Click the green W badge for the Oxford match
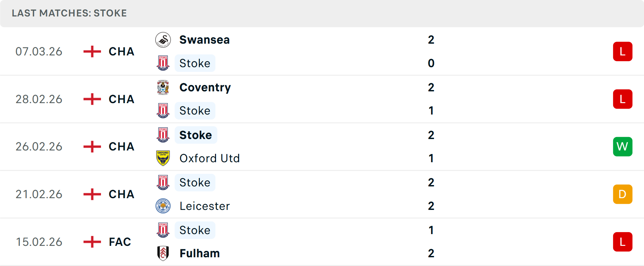Viewport: 644px width, 266px height. tap(623, 146)
